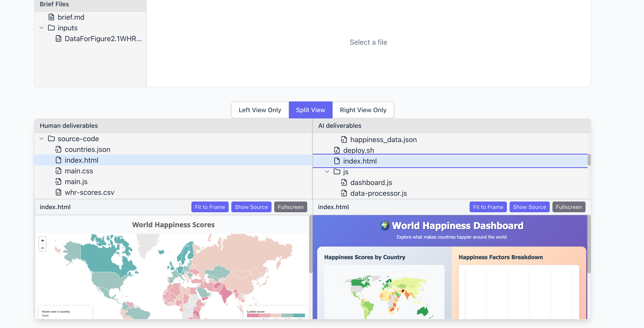Switch to Right View Only
Viewport: 644px width, 328px height.
pyautogui.click(x=363, y=110)
